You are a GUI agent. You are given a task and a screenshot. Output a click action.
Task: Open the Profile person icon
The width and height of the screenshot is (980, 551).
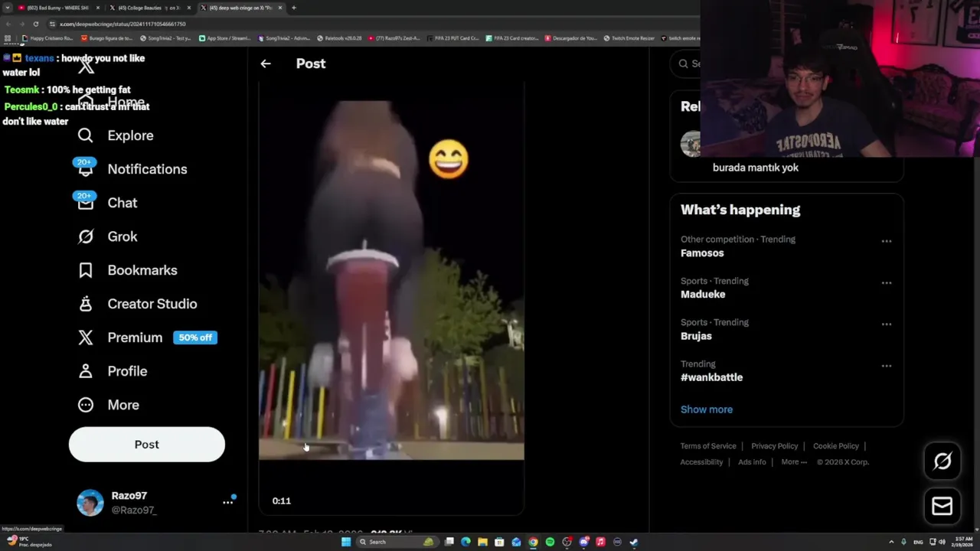pos(86,371)
